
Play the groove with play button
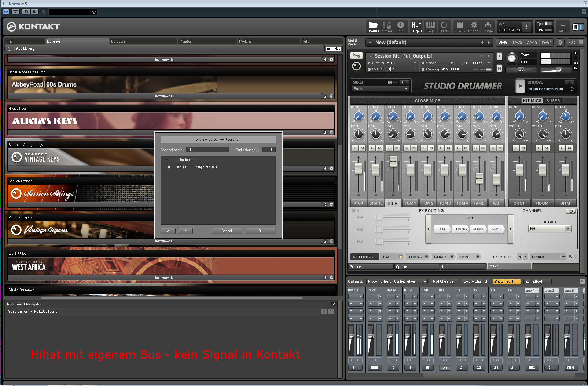(x=520, y=86)
